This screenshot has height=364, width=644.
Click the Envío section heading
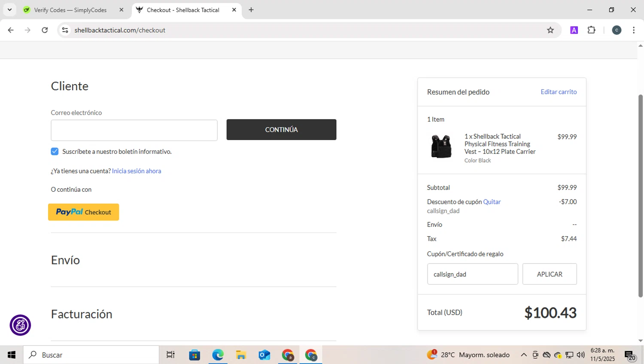pos(65,260)
